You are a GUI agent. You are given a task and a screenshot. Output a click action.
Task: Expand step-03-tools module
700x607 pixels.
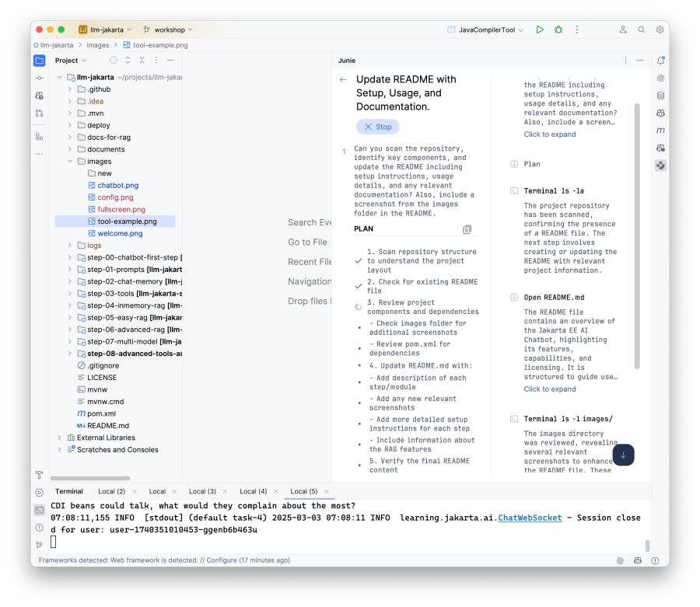(70, 294)
